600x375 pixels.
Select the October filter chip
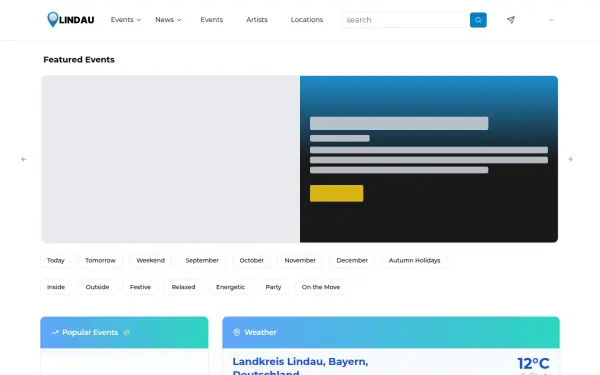251,260
